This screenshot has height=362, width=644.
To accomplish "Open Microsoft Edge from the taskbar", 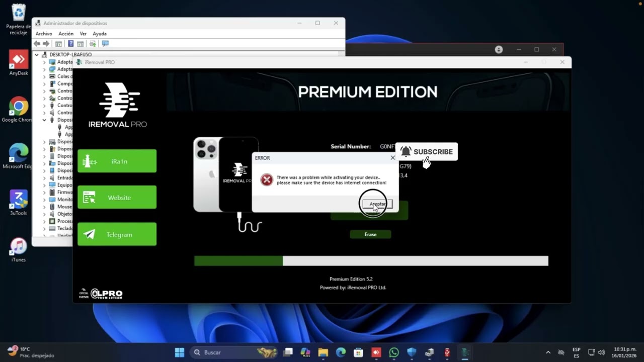I will [341, 352].
